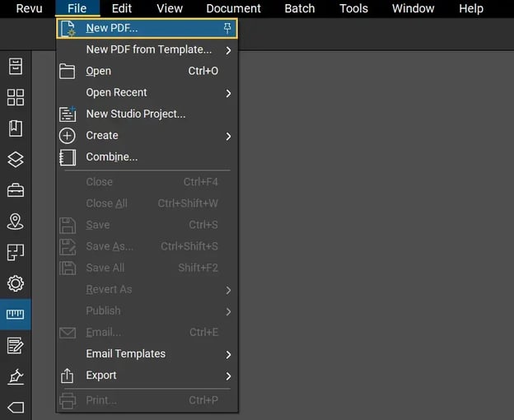Image resolution: width=514 pixels, height=420 pixels.
Task: Expand the Revert As submenu arrow
Action: [x=228, y=290]
